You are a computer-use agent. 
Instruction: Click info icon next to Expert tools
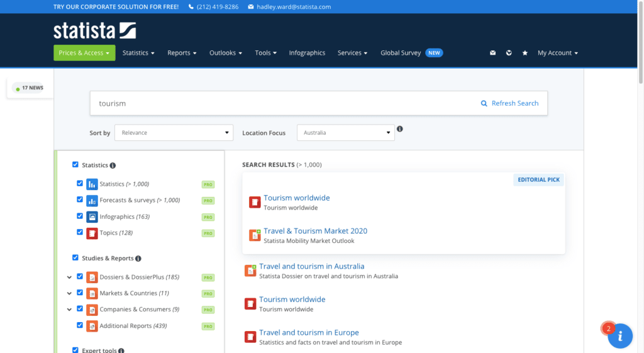pos(121,350)
